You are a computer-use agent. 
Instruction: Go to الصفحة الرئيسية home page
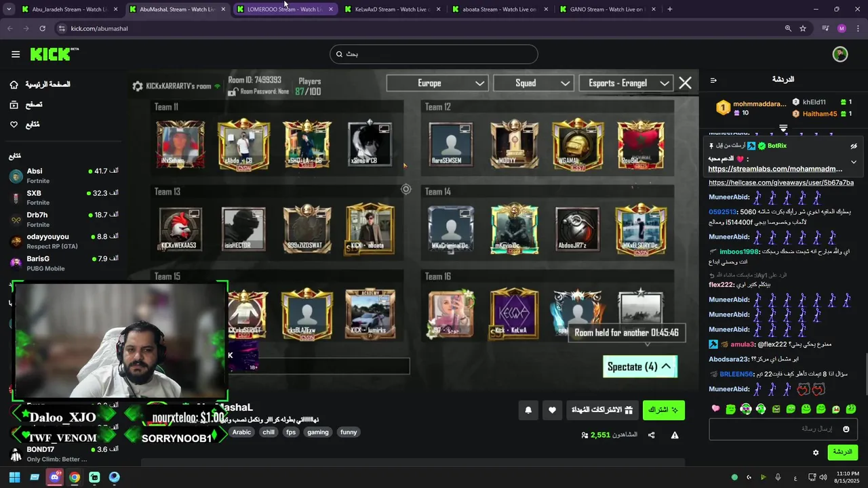[x=41, y=85]
